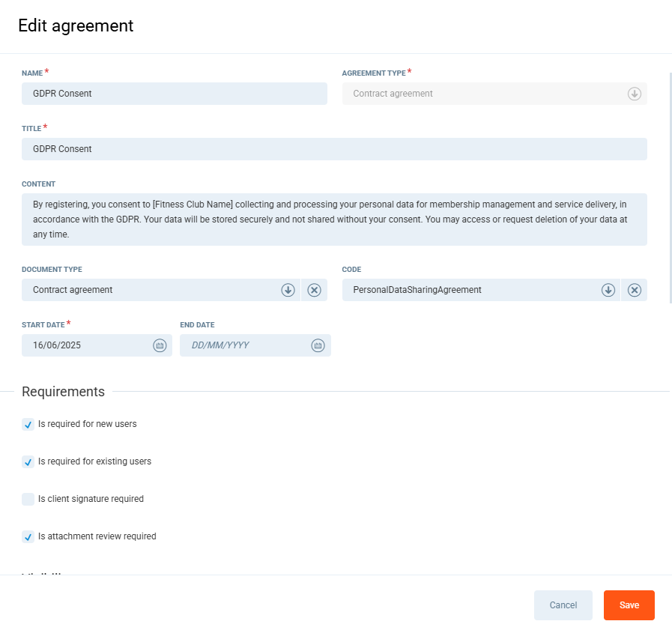Focus the Title text field
This screenshot has width=672, height=639.
tap(334, 149)
